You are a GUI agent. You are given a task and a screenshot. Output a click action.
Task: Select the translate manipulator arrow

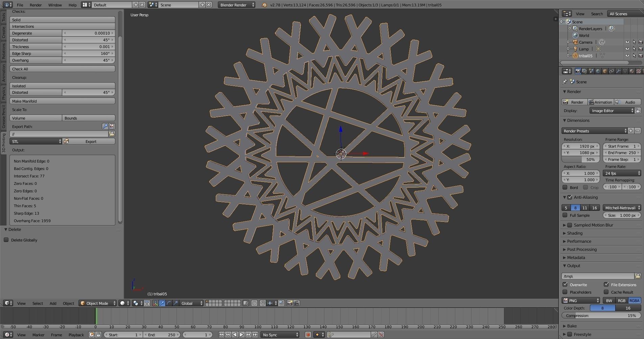162,303
